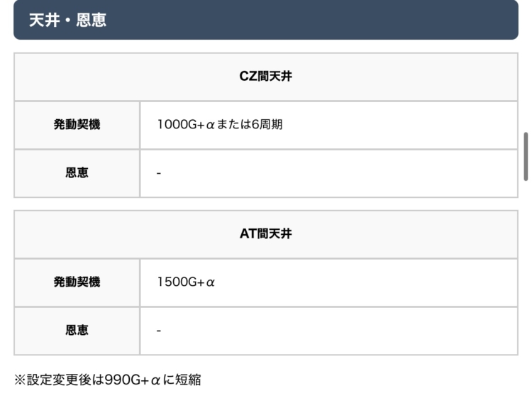Click "恩恵" in the dark heading bar
The image size is (532, 398).
click(x=92, y=21)
